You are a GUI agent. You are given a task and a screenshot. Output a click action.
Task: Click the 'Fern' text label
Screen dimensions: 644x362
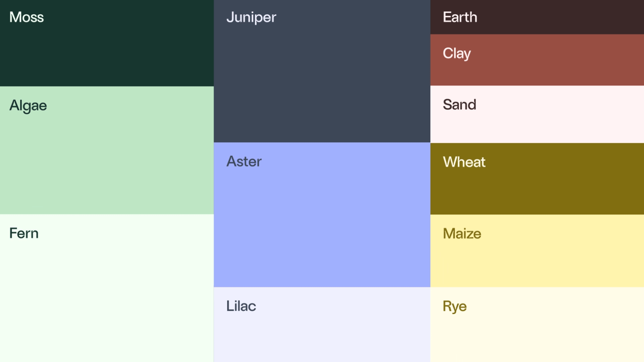(24, 233)
